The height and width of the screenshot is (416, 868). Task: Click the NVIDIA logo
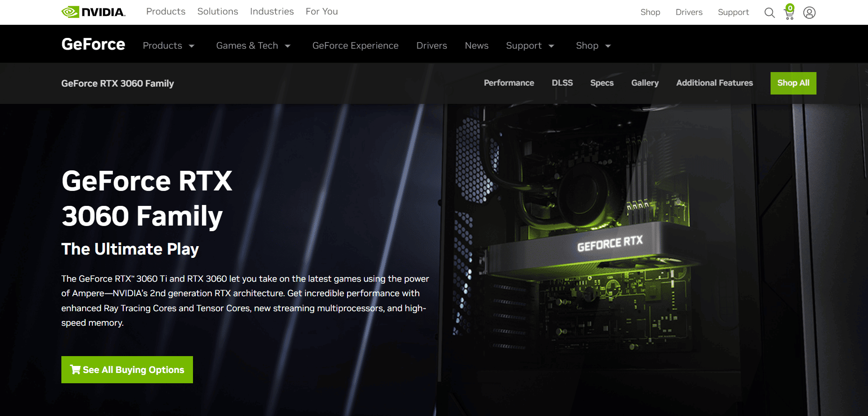click(x=93, y=12)
